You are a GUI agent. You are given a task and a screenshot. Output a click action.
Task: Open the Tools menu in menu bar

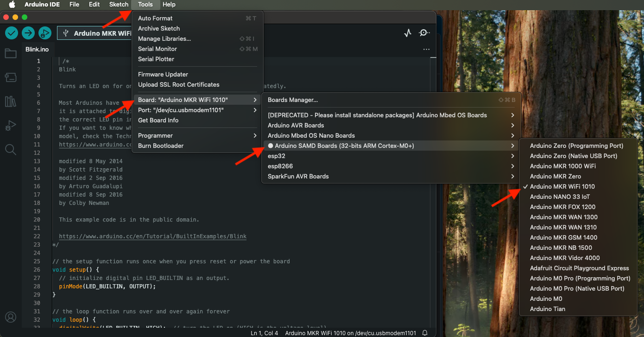coord(145,4)
